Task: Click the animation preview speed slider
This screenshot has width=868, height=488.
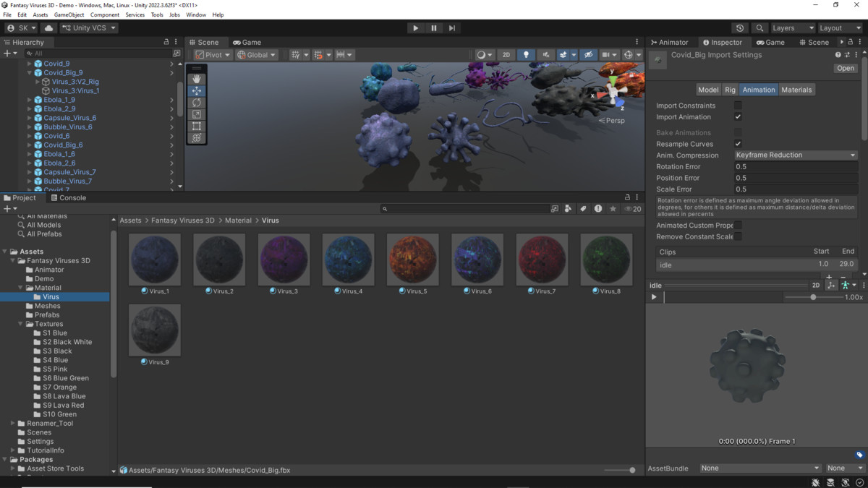Action: (813, 297)
